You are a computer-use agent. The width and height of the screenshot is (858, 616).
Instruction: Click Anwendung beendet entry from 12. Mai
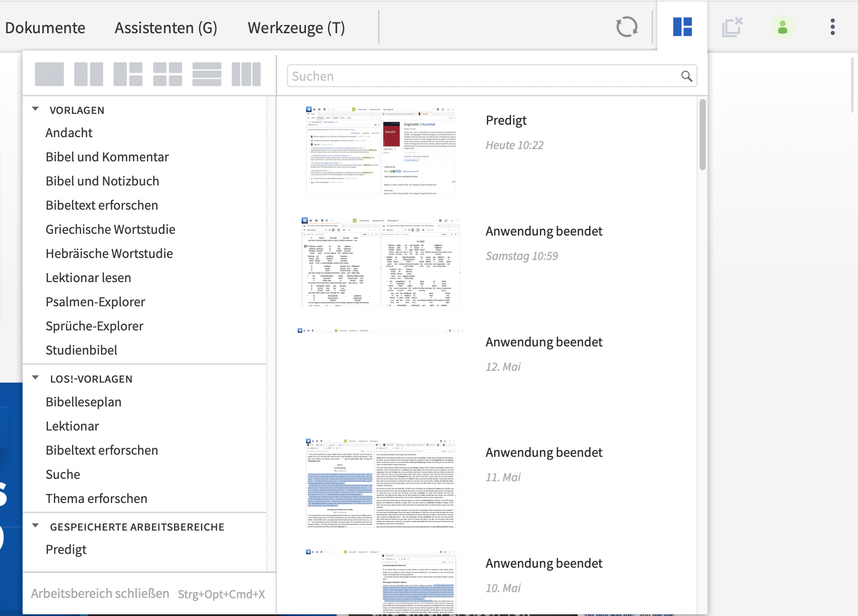tap(544, 342)
